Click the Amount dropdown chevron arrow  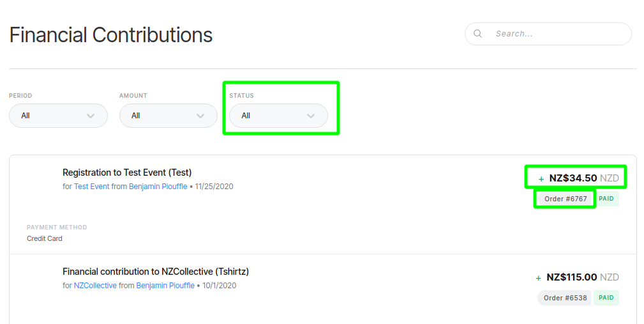pos(200,116)
